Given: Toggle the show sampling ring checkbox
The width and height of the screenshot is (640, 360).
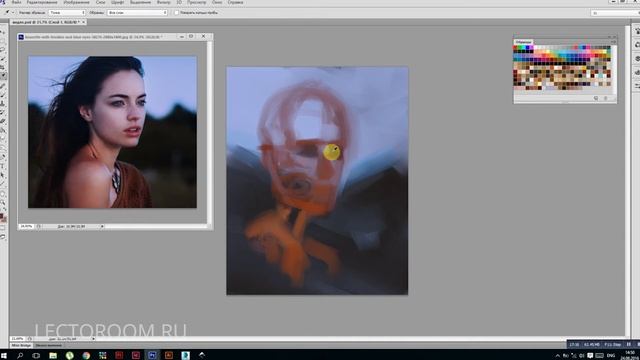Looking at the screenshot, I should click(x=176, y=13).
